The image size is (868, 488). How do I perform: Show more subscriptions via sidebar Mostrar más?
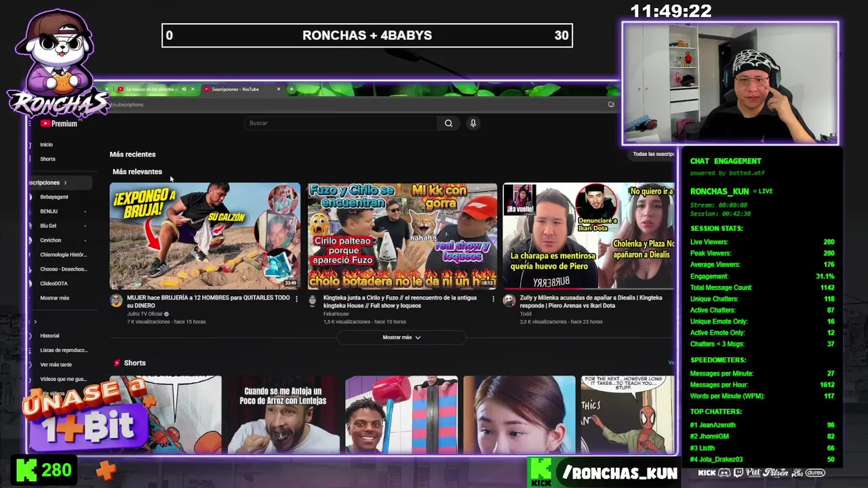[x=54, y=298]
